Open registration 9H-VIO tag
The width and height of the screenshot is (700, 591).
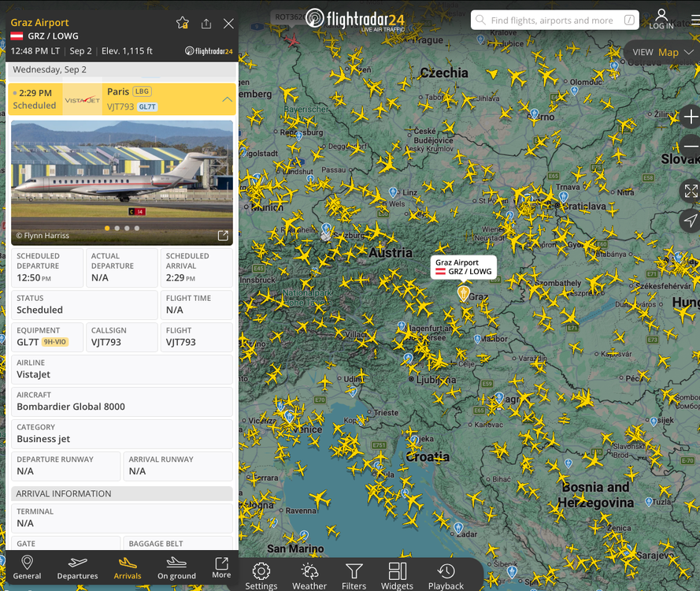[55, 342]
